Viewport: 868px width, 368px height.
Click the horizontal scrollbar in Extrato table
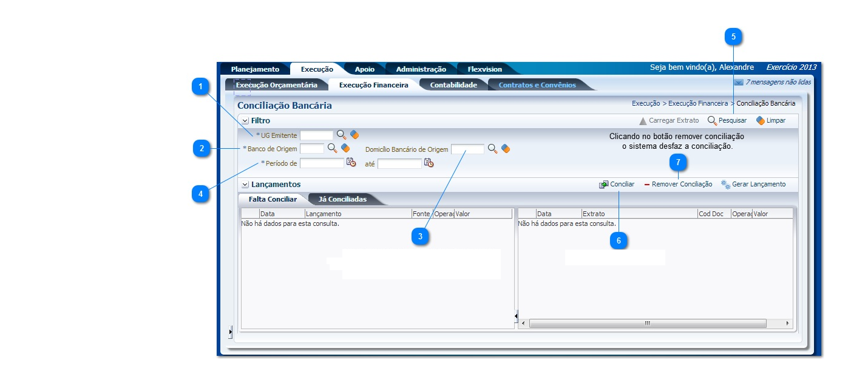(648, 324)
